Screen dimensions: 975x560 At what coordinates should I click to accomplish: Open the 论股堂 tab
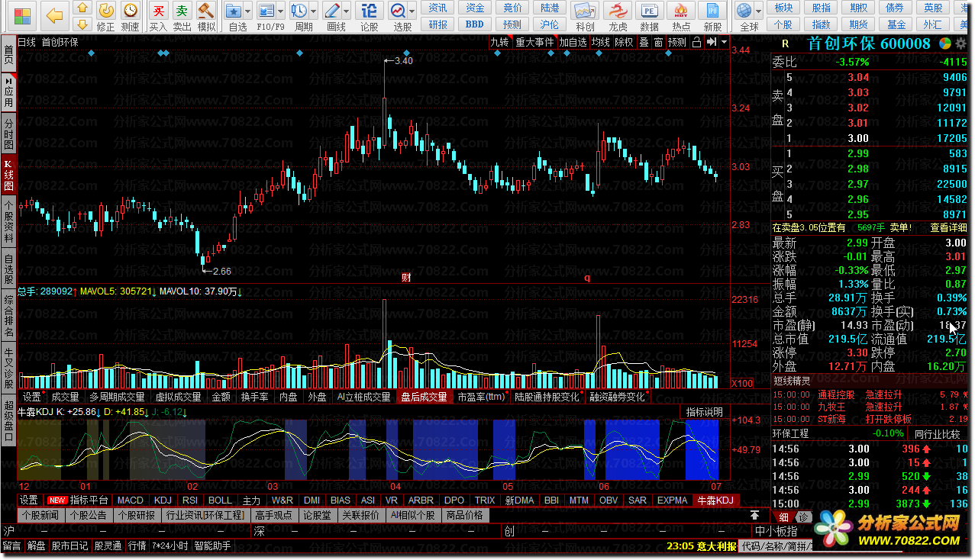pos(317,515)
